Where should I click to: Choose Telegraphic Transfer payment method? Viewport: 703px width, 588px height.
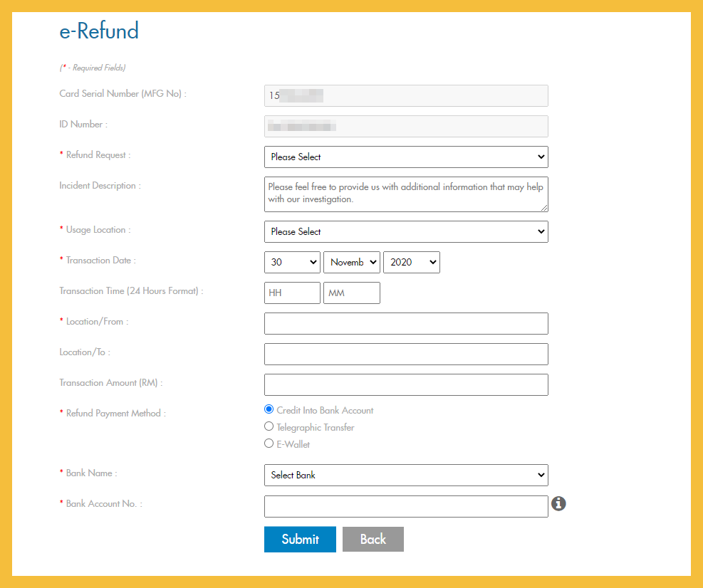[269, 426]
